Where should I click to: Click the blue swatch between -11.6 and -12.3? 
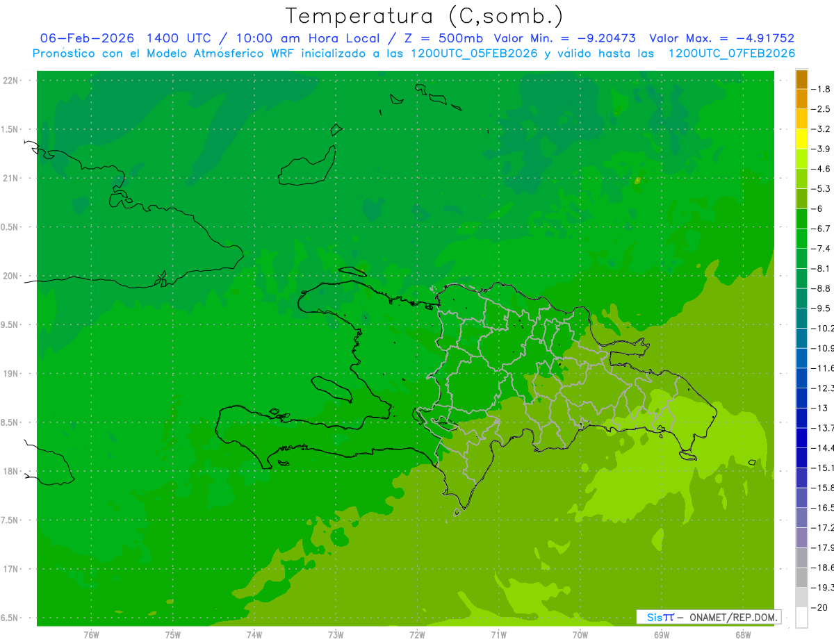801,378
